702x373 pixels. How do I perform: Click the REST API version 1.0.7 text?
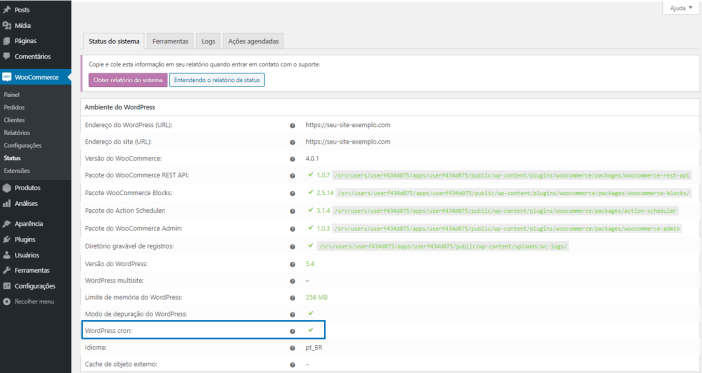[x=323, y=175]
